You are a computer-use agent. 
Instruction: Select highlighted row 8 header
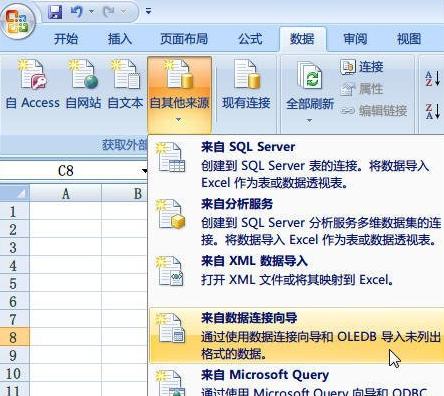pyautogui.click(x=14, y=337)
